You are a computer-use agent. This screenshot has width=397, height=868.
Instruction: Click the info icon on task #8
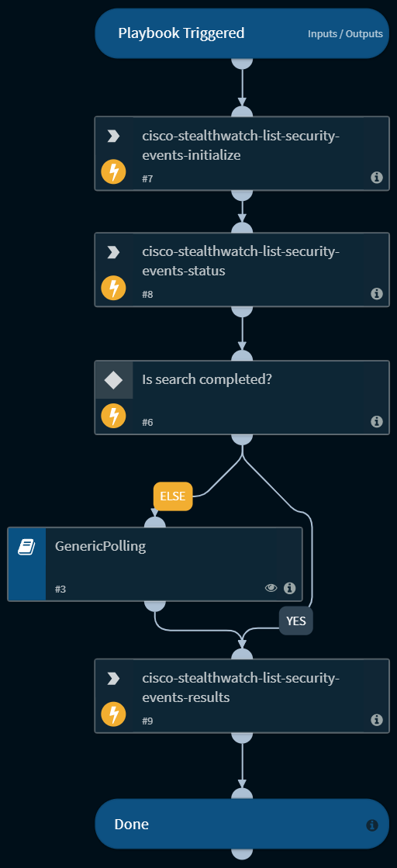377,293
